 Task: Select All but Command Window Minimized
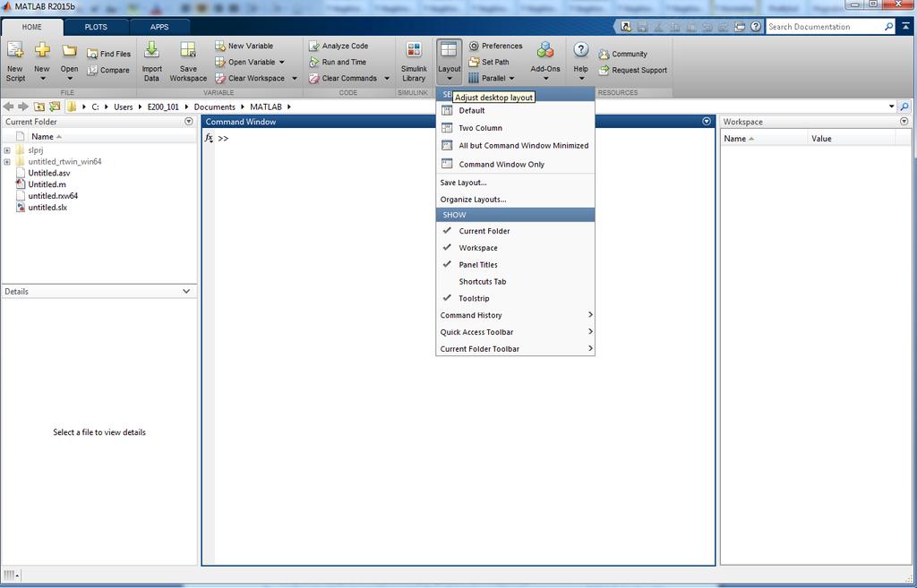pyautogui.click(x=515, y=146)
